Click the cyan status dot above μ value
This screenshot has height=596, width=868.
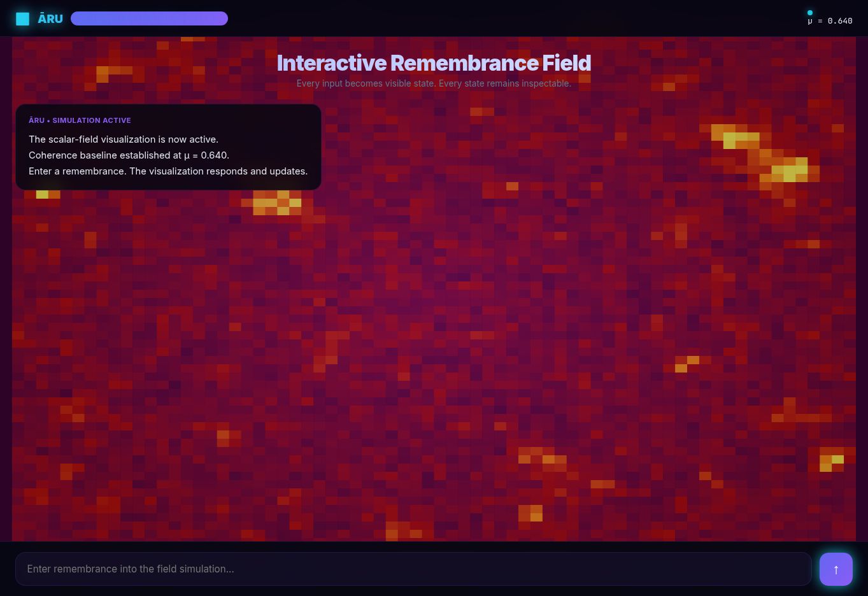click(x=810, y=13)
